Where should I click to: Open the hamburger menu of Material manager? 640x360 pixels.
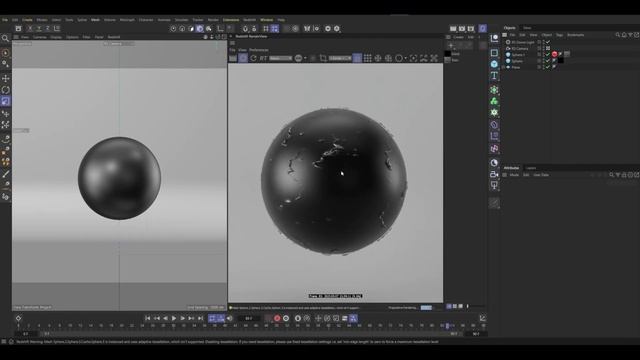(x=448, y=37)
